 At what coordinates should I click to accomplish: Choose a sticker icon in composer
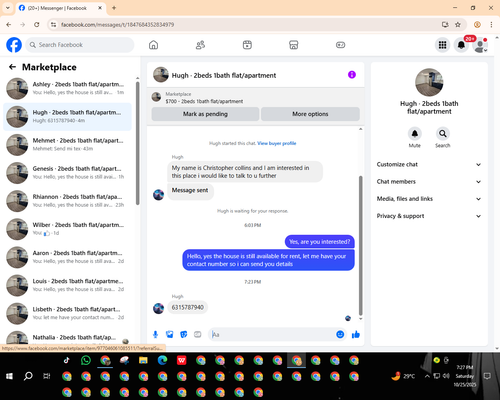[x=184, y=334]
